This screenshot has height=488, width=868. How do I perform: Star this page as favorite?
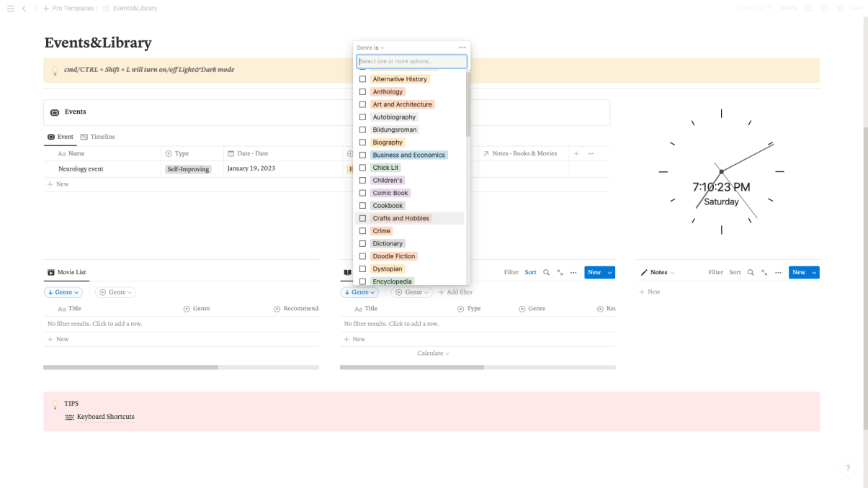point(841,8)
